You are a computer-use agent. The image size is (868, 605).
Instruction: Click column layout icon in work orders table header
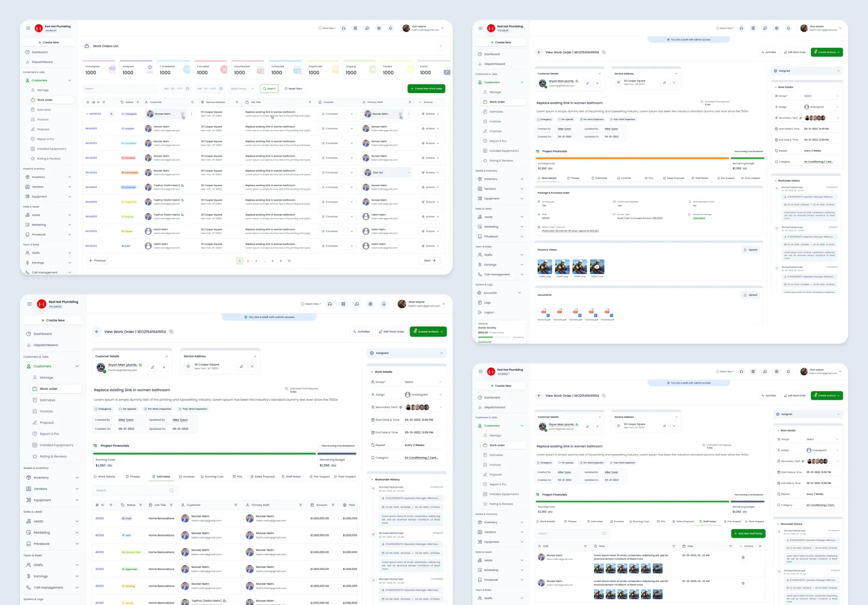pos(88,102)
